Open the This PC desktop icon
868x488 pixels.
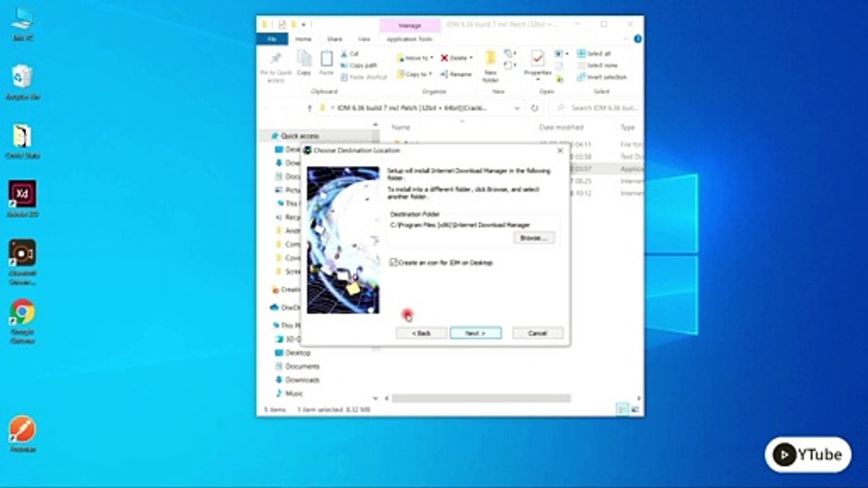pyautogui.click(x=22, y=24)
